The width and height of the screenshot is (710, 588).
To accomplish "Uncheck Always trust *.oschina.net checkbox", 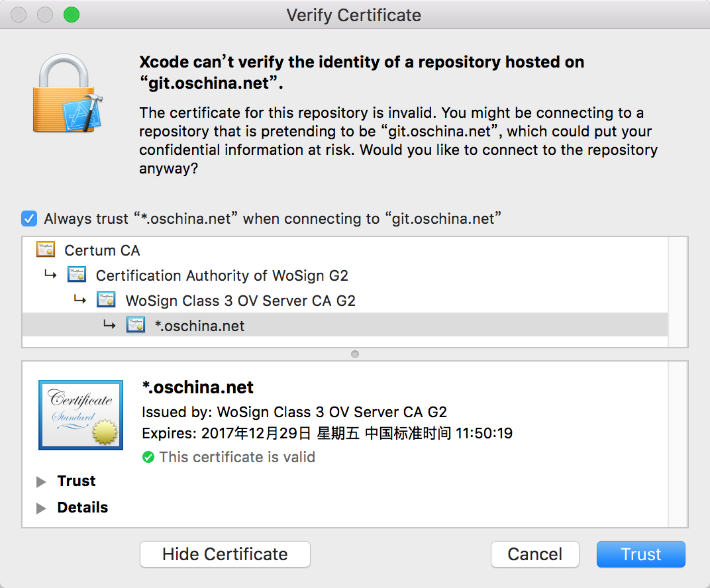I will click(29, 219).
